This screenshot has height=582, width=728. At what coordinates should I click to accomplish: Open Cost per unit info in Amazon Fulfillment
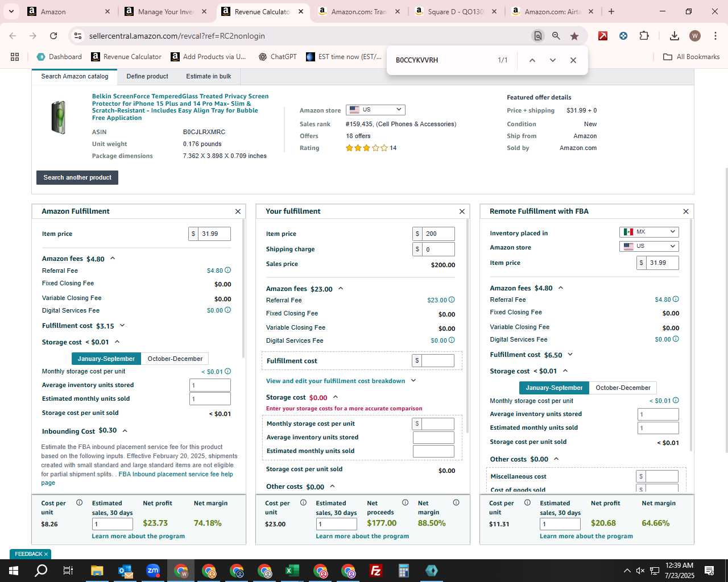point(79,502)
